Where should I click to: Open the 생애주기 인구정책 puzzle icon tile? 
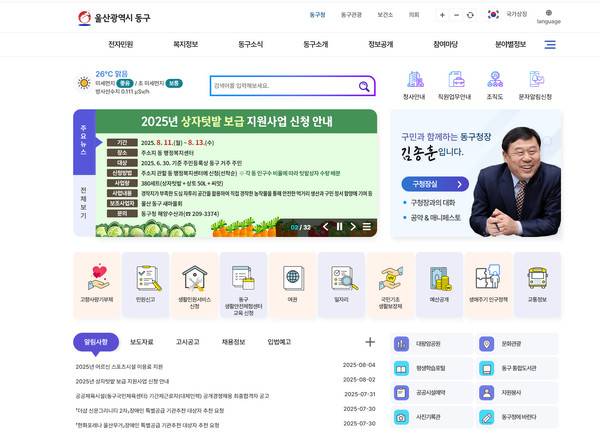point(489,285)
